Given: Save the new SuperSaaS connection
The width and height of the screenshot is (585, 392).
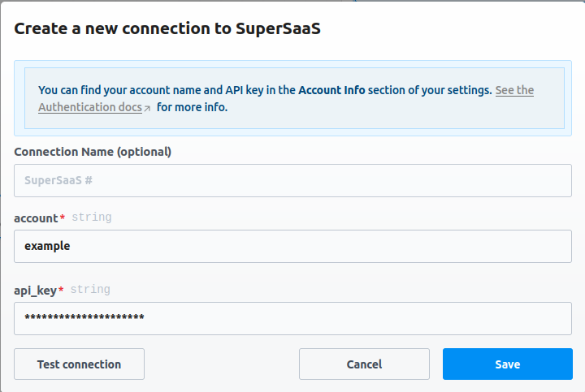Looking at the screenshot, I should click(507, 364).
